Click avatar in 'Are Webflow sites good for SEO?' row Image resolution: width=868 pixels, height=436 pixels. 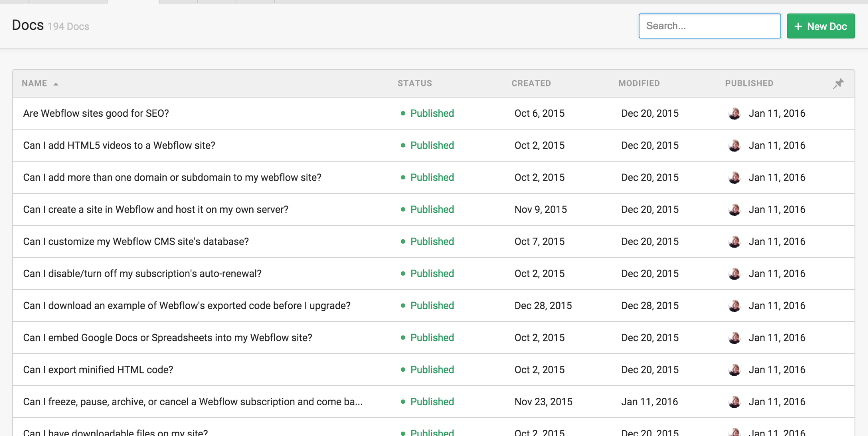click(x=734, y=113)
